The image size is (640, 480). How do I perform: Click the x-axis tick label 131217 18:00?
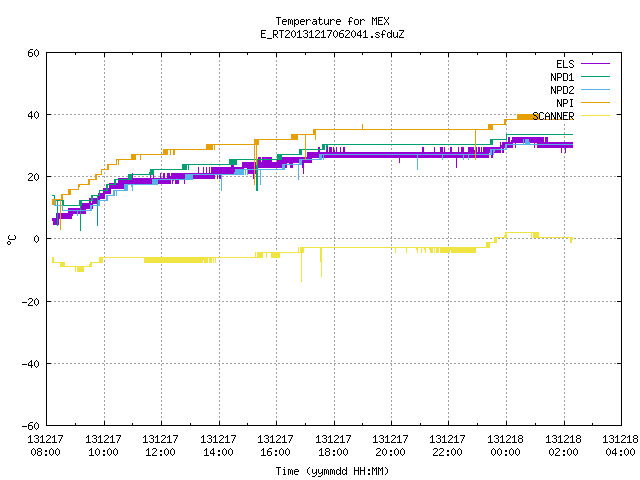coord(334,446)
